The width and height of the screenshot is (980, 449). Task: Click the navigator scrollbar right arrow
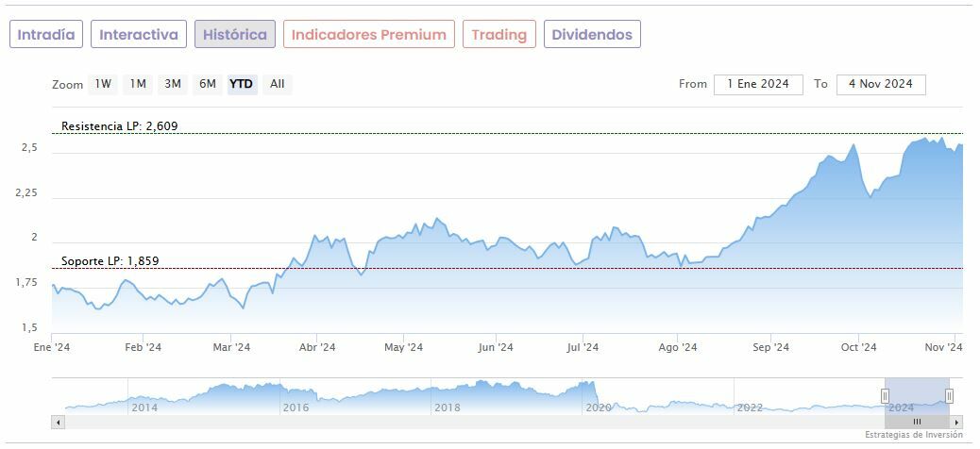pyautogui.click(x=956, y=422)
